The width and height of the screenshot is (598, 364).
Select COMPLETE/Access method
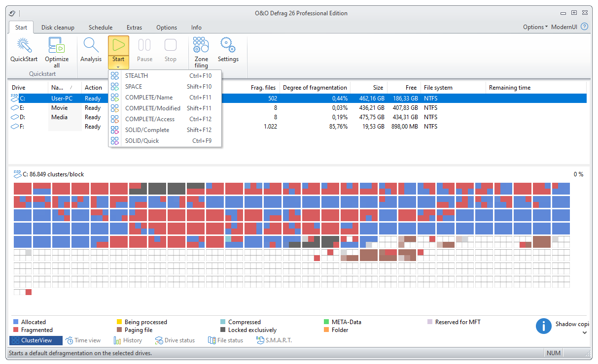(x=165, y=119)
